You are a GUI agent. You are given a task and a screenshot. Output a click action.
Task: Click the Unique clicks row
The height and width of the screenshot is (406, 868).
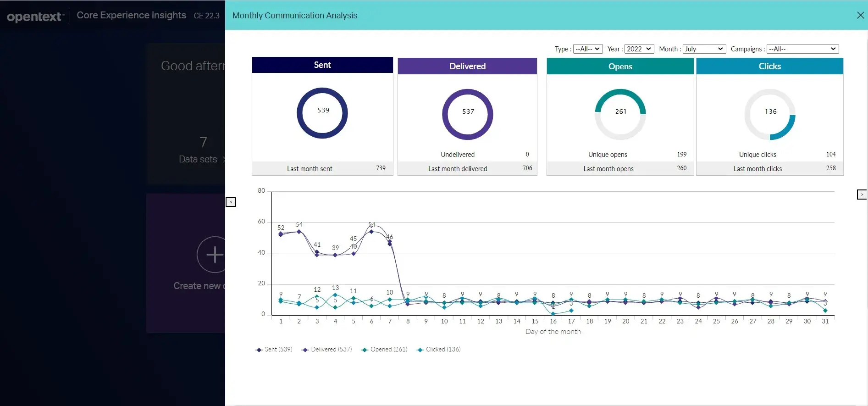click(x=770, y=155)
